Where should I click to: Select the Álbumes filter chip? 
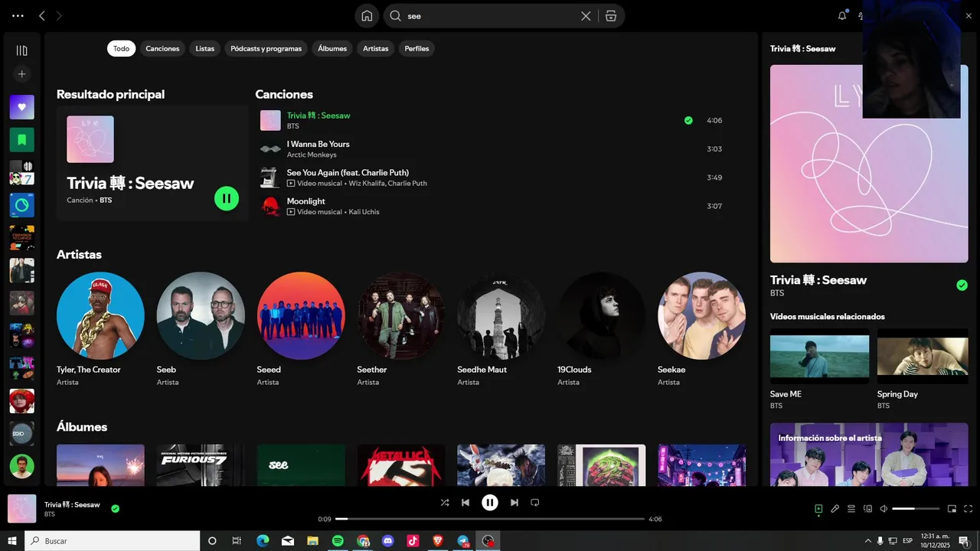[x=332, y=48]
